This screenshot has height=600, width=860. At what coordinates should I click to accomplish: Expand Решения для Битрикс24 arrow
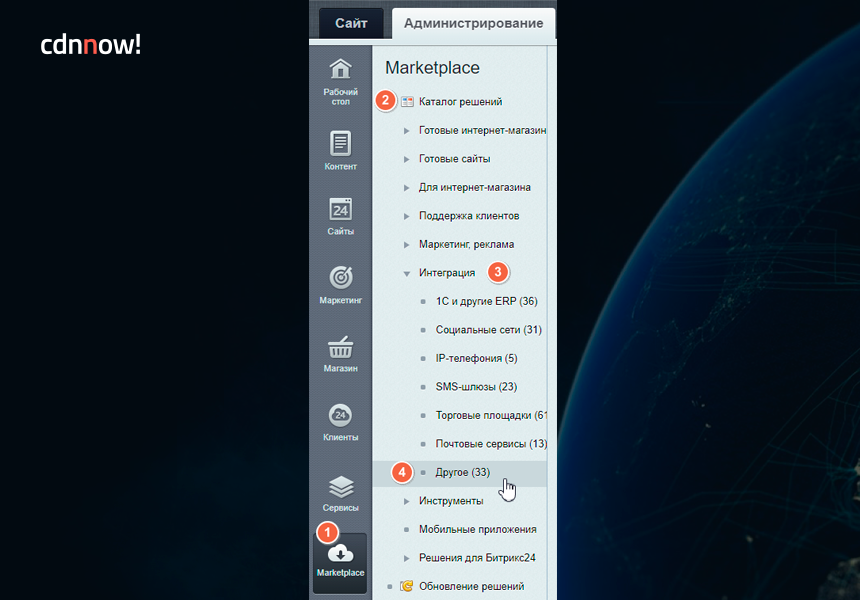coord(406,558)
